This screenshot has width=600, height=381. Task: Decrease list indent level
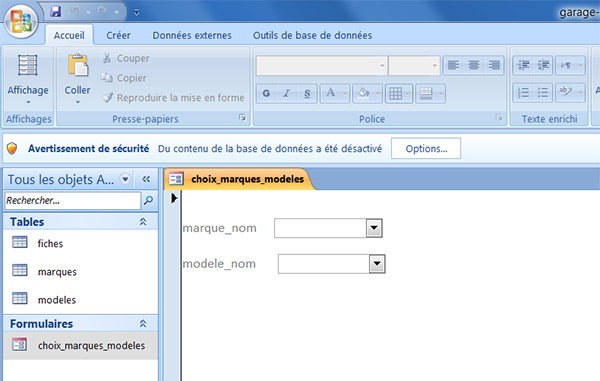point(523,65)
